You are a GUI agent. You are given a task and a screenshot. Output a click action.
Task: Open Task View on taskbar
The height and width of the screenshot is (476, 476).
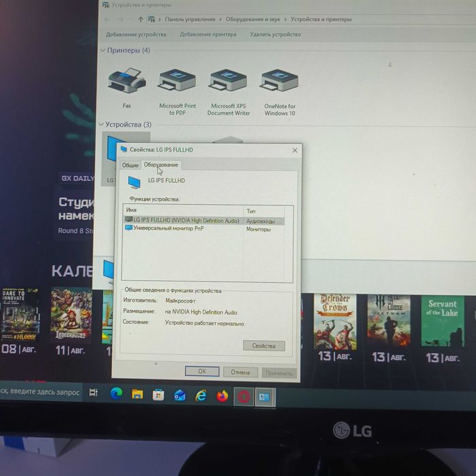93,392
